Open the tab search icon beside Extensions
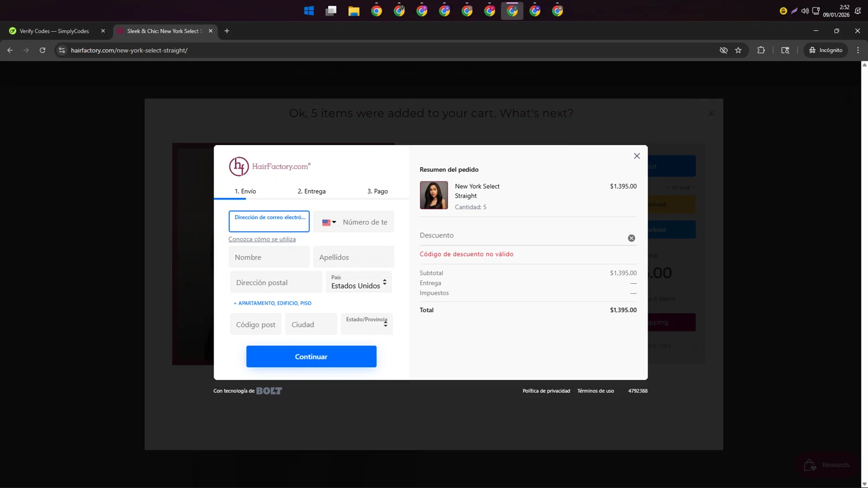The width and height of the screenshot is (868, 488). pyautogui.click(x=785, y=50)
